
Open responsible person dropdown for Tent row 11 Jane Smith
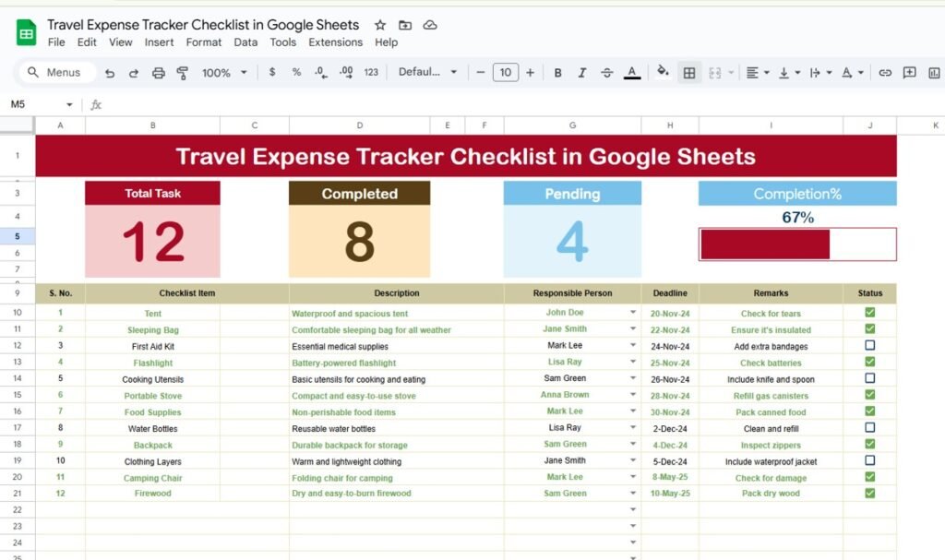(633, 328)
